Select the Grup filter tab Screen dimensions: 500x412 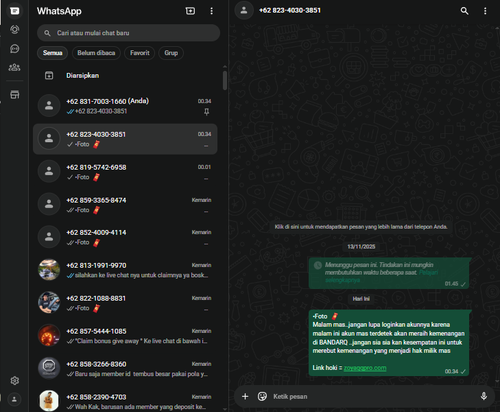tap(171, 53)
